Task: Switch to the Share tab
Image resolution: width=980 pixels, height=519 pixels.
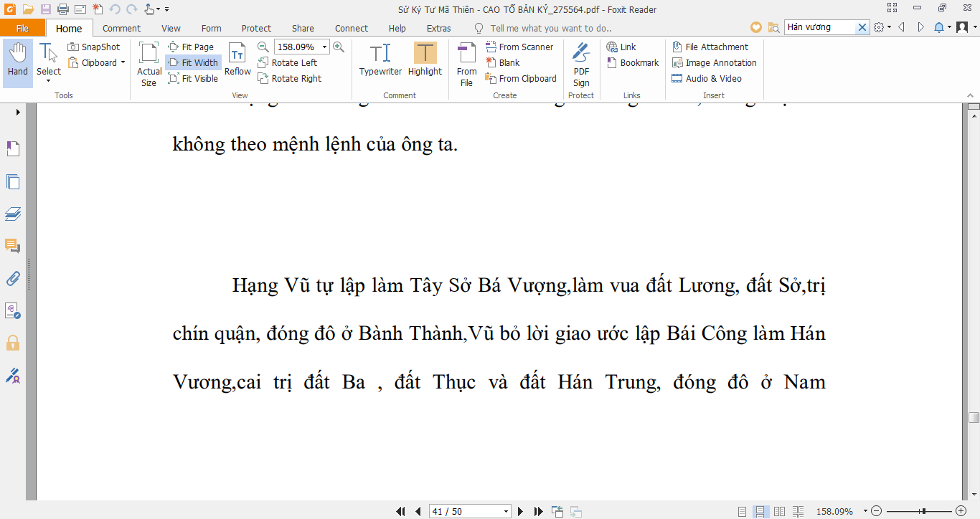Action: [303, 28]
